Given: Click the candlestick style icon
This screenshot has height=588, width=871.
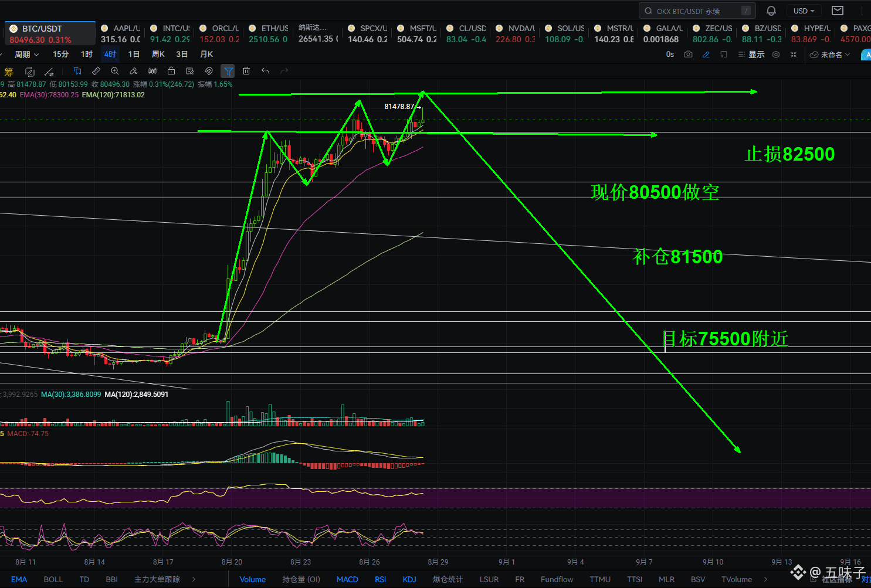Looking at the screenshot, I should point(152,71).
